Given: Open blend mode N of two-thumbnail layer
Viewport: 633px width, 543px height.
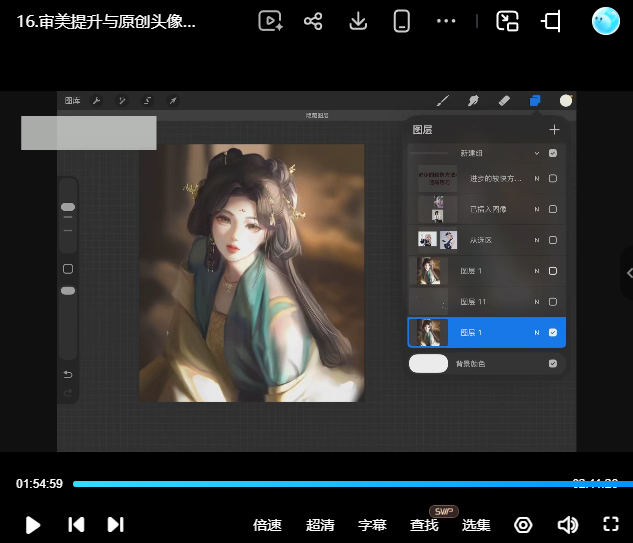Looking at the screenshot, I should [537, 240].
